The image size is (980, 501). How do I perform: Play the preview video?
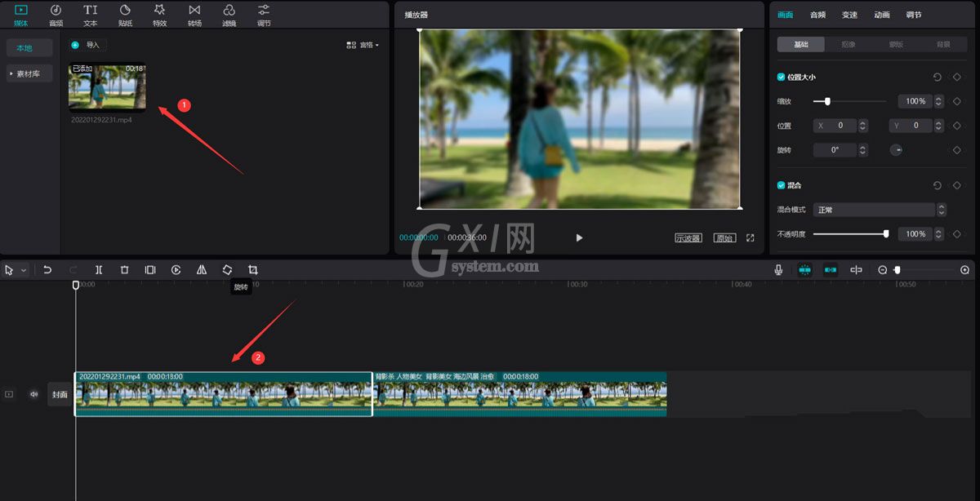click(x=579, y=237)
